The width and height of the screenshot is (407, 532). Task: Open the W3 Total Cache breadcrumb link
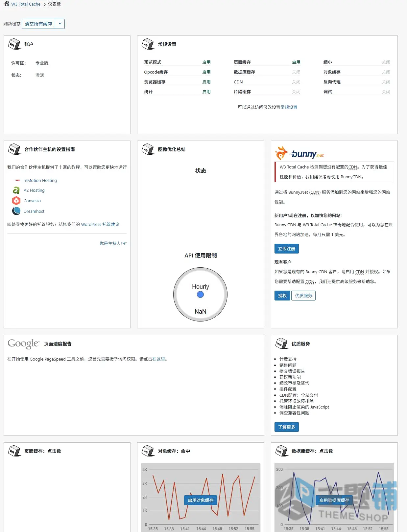coord(26,4)
